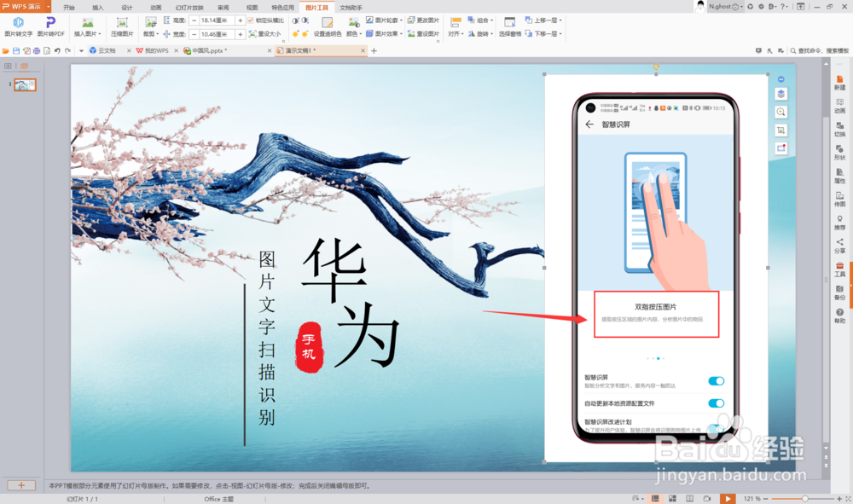Open the 组合 group dropdown
This screenshot has width=853, height=504.
pyautogui.click(x=480, y=20)
